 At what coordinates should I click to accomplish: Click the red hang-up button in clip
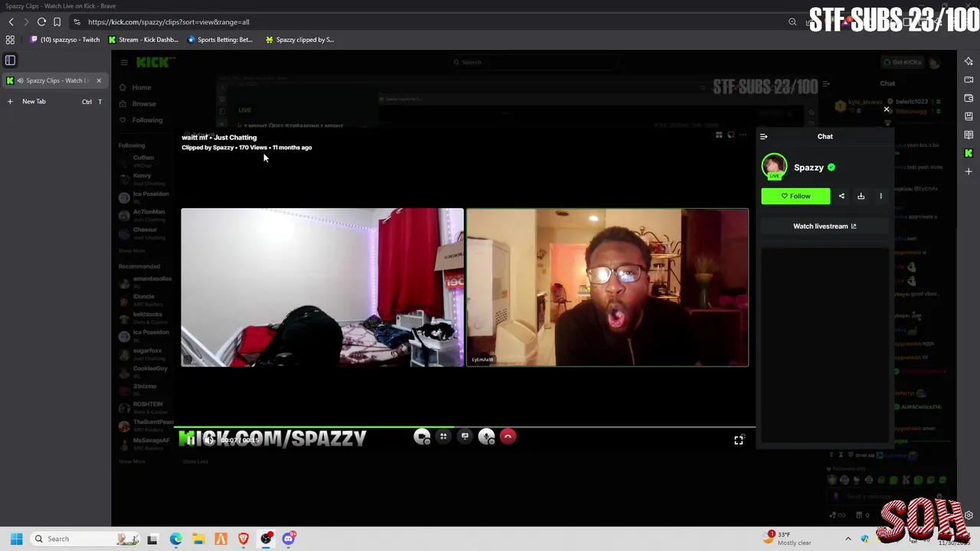[x=508, y=436]
